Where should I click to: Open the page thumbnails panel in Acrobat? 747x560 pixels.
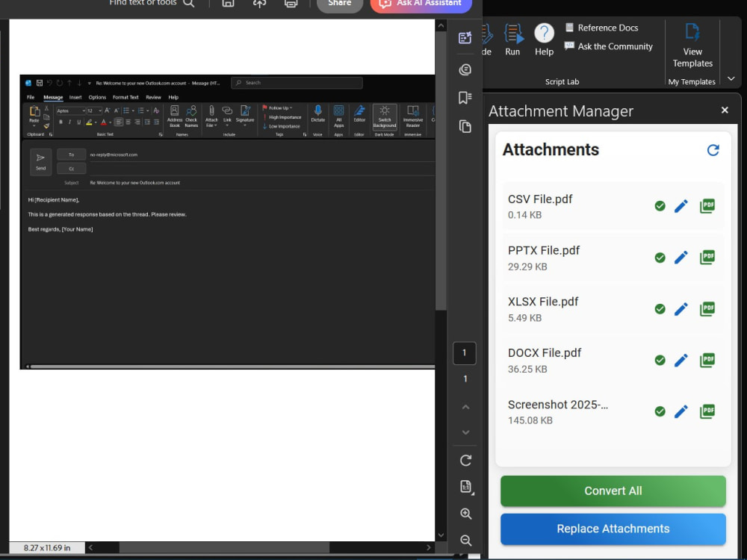tap(465, 126)
